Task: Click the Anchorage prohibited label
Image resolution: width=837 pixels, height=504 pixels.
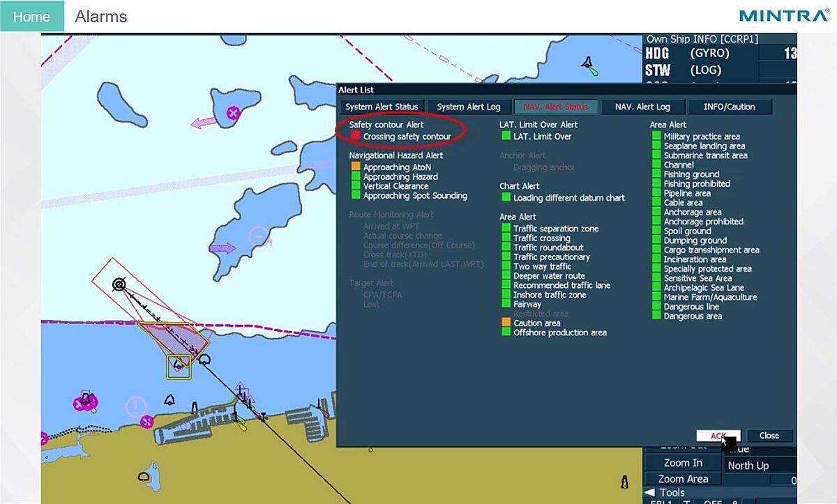Action: pyautogui.click(x=703, y=222)
